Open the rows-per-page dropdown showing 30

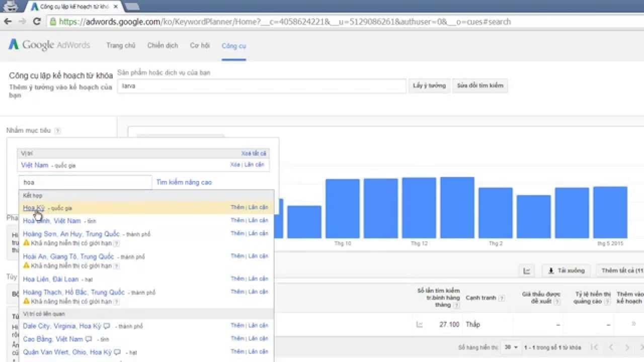click(x=511, y=347)
